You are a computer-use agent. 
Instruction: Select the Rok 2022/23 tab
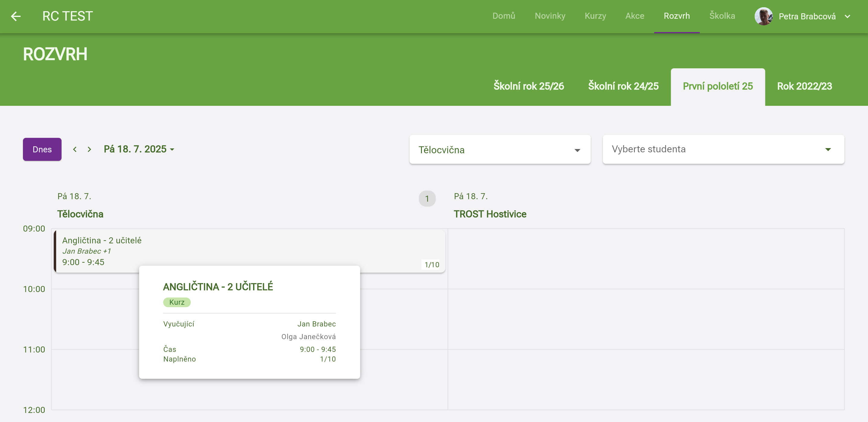(x=804, y=86)
